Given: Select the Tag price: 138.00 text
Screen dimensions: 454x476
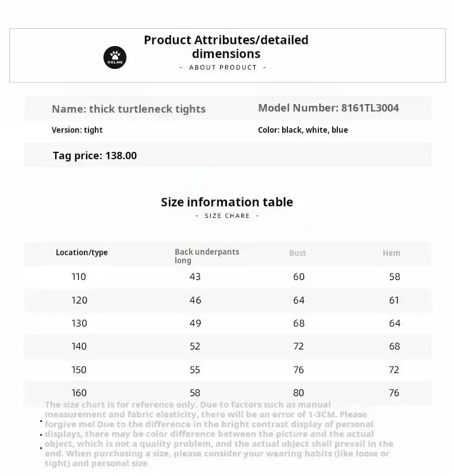Looking at the screenshot, I should pyautogui.click(x=94, y=155).
